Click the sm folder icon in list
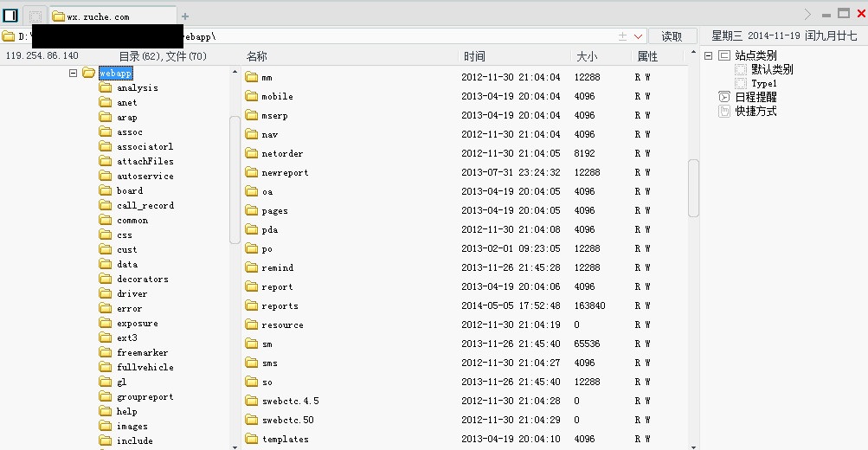The height and width of the screenshot is (450, 868). click(x=252, y=344)
